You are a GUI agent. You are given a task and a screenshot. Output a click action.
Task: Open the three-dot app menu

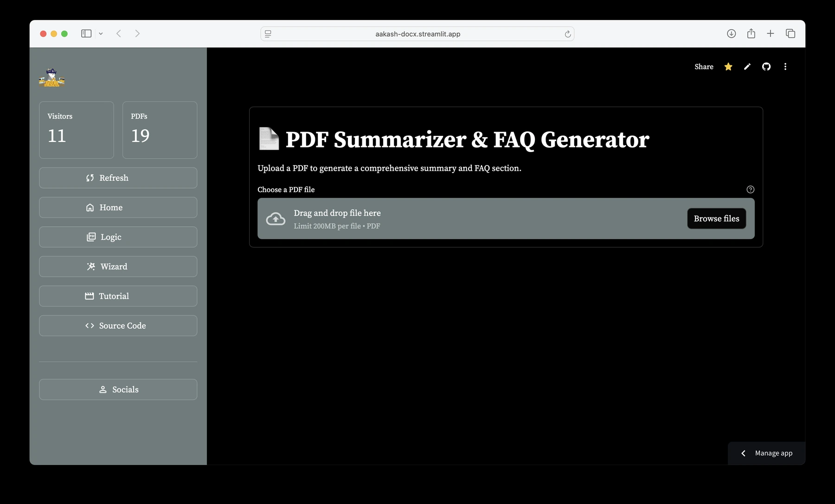[785, 67]
